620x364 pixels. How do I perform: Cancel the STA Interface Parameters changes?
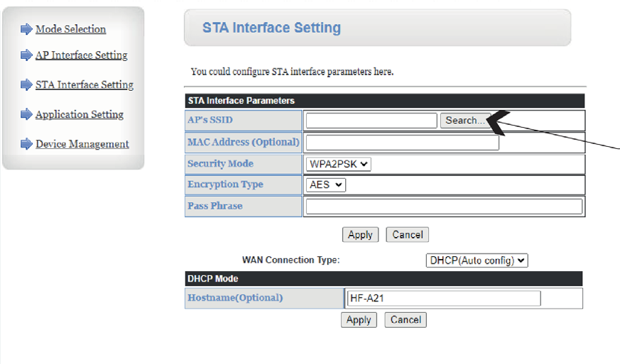408,235
